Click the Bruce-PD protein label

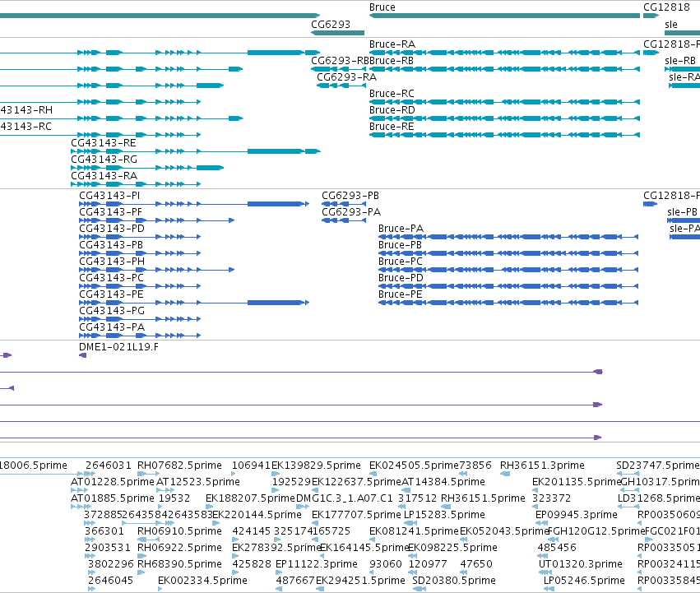(x=401, y=278)
